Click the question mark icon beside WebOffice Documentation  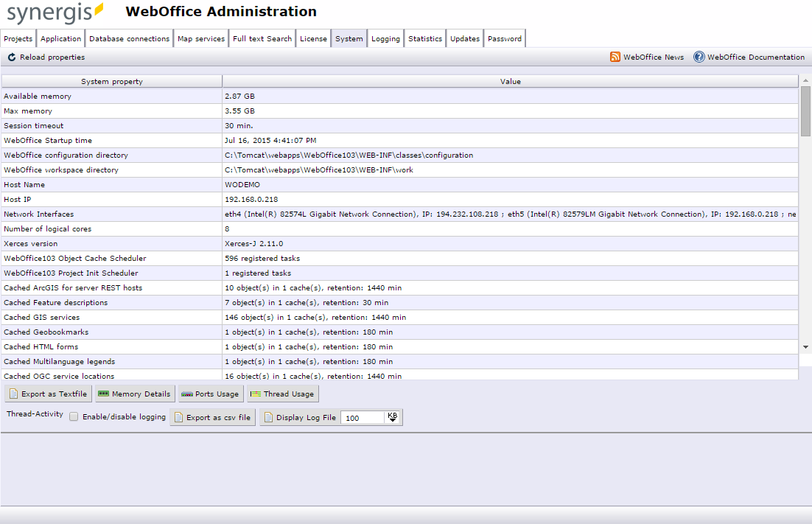(x=698, y=57)
